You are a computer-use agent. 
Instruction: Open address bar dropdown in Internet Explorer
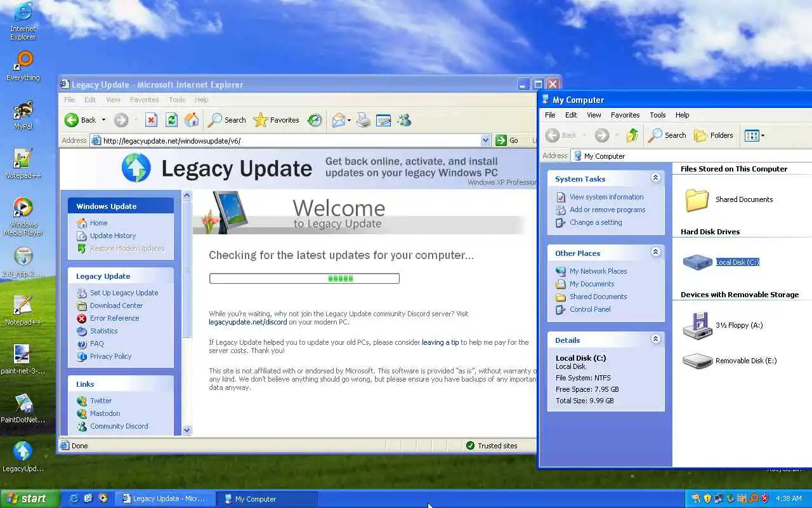click(485, 140)
